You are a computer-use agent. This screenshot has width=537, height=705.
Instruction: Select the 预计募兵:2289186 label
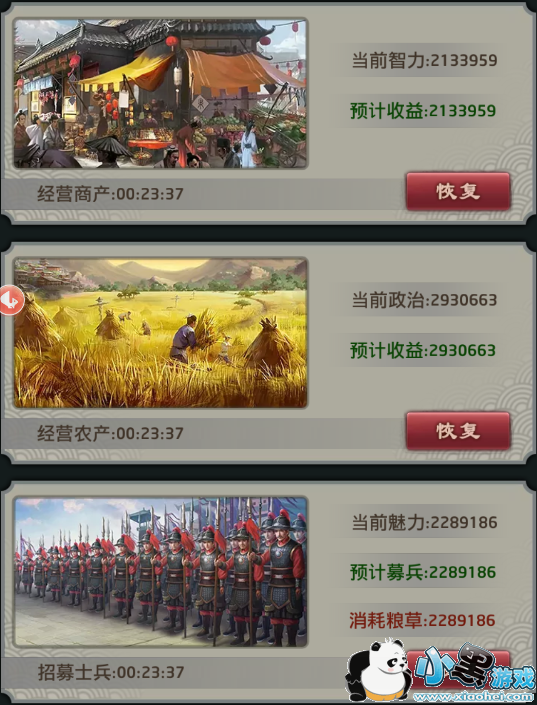423,572
